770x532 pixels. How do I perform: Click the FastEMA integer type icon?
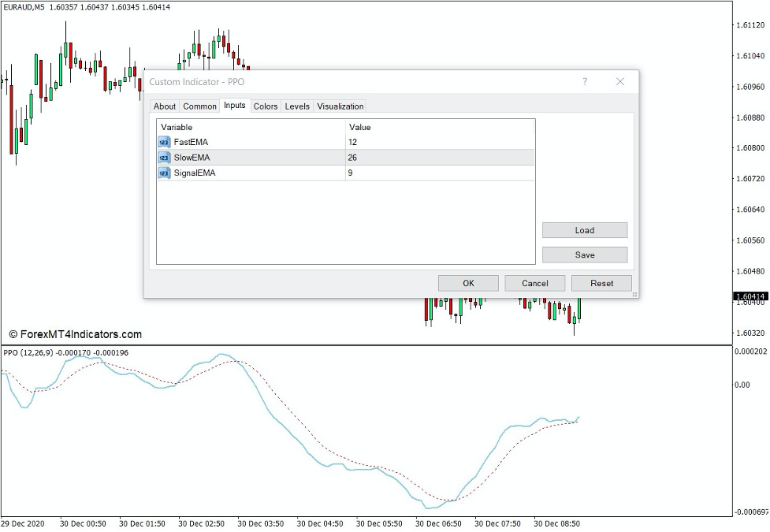click(x=163, y=143)
